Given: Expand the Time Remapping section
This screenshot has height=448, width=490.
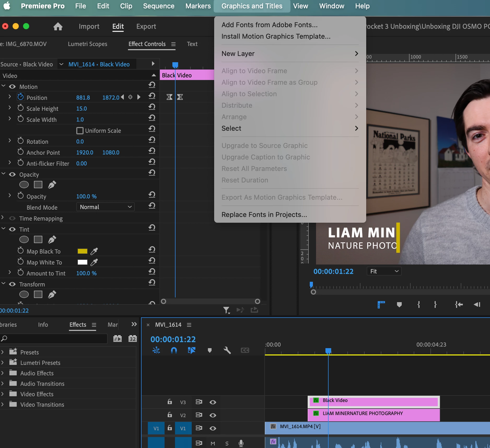Looking at the screenshot, I should click(2, 217).
